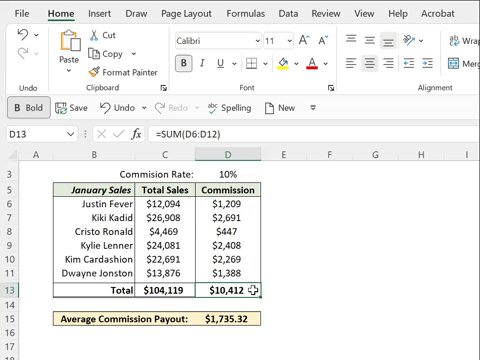Run Spelling check from Quick Access Toolbar
Viewport: 480px width, 360px height.
229,108
